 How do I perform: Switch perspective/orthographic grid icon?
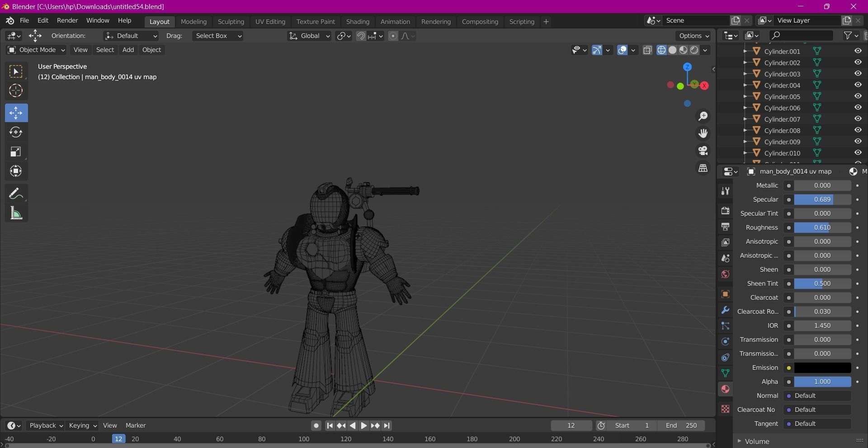(x=703, y=168)
